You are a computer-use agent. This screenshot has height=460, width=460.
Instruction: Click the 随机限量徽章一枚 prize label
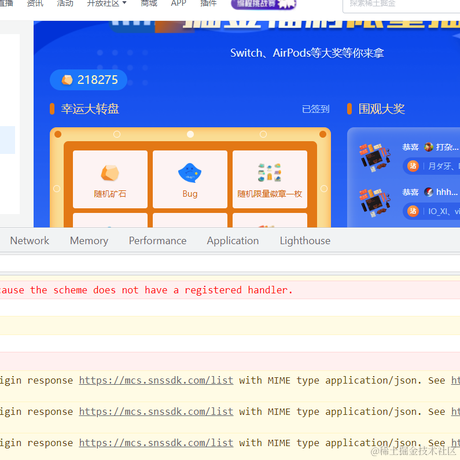269,194
